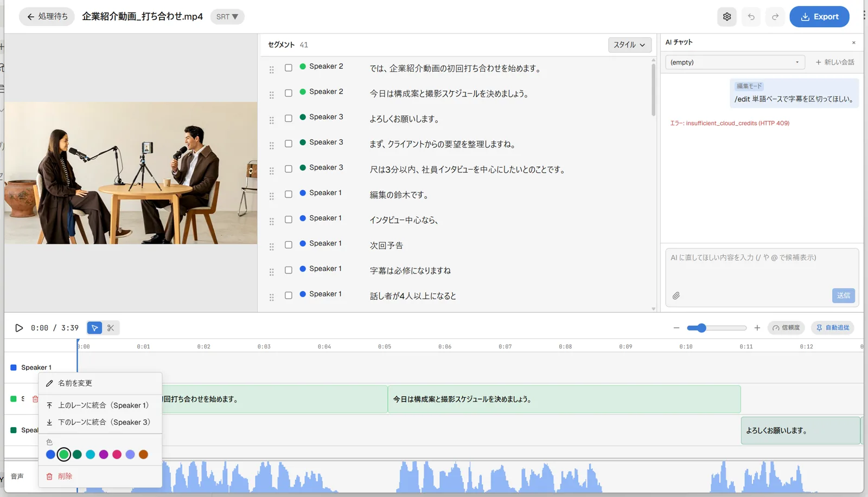Tick the checkbox for よろしくお願いします。 segment
The width and height of the screenshot is (868, 497).
(x=289, y=118)
